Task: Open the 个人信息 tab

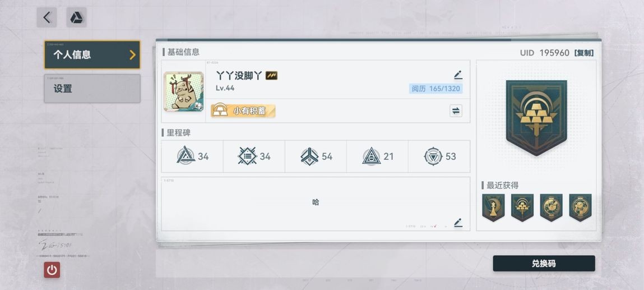Action: [92, 54]
